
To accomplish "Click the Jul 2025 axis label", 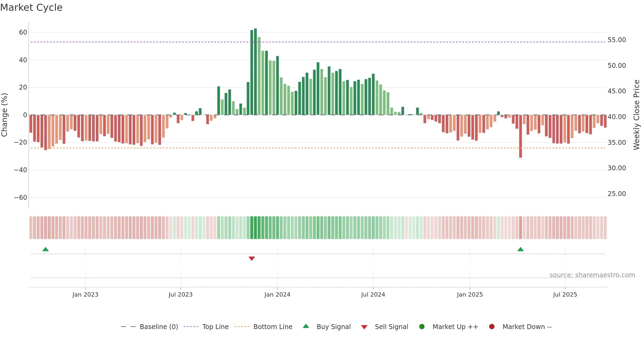I will click(565, 295).
